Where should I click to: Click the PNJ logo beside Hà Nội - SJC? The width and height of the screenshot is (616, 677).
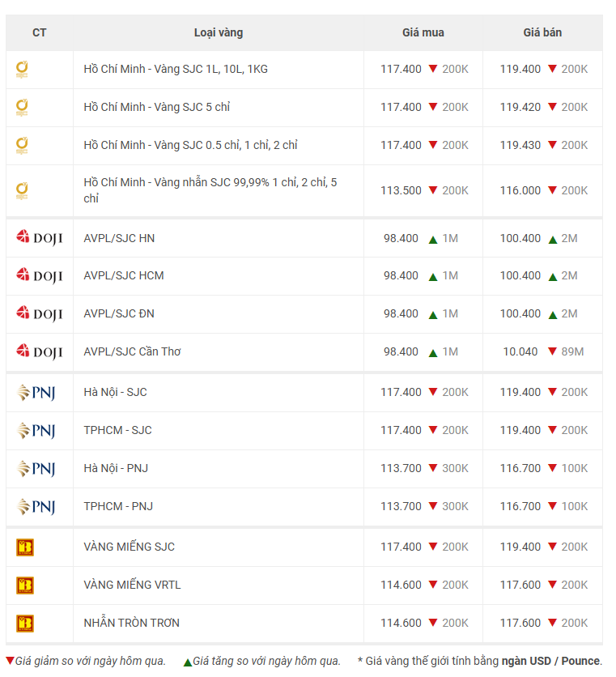[x=36, y=393]
